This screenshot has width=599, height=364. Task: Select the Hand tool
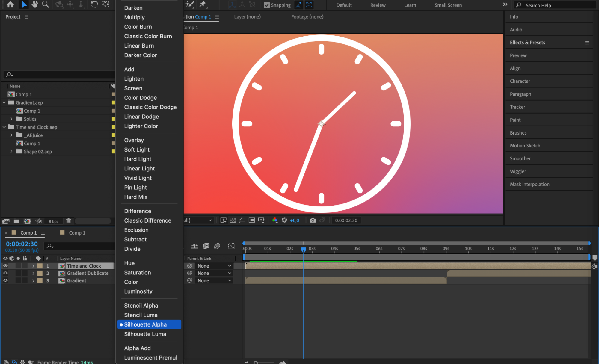click(x=35, y=4)
